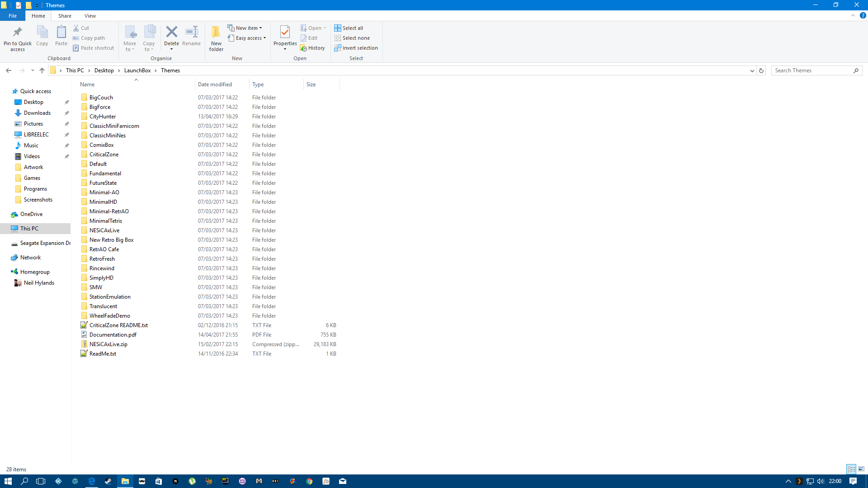Click the volume speaker tray icon
The image size is (868, 488).
(821, 481)
